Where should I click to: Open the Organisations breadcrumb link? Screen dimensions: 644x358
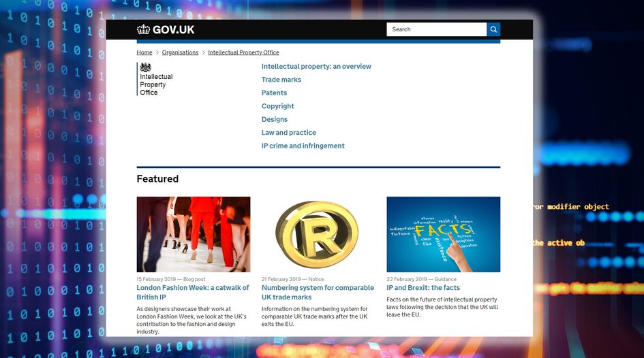pos(180,52)
